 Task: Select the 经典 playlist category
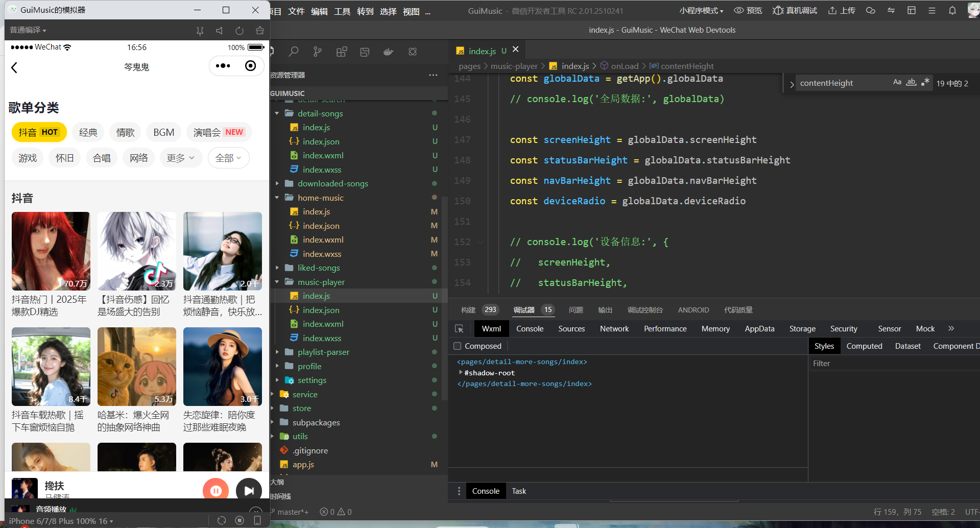click(88, 133)
